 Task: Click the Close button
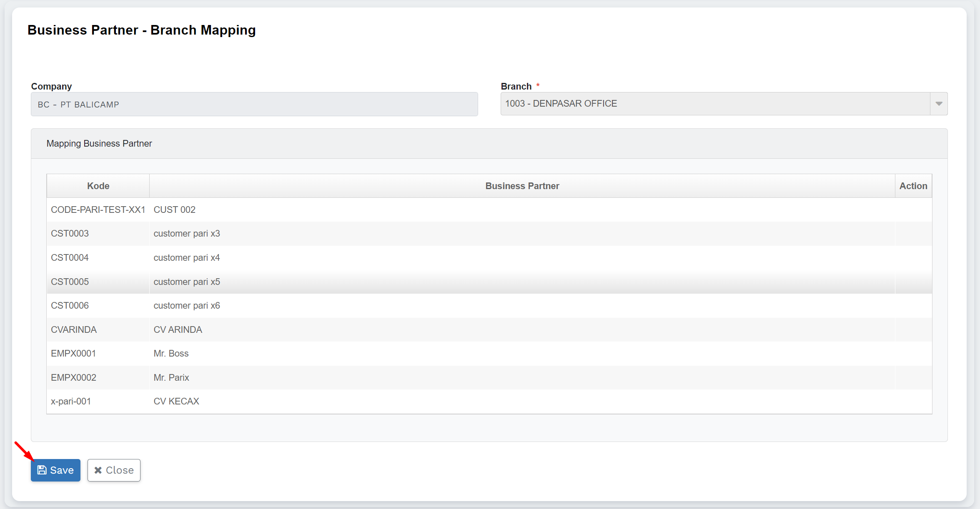coord(114,470)
